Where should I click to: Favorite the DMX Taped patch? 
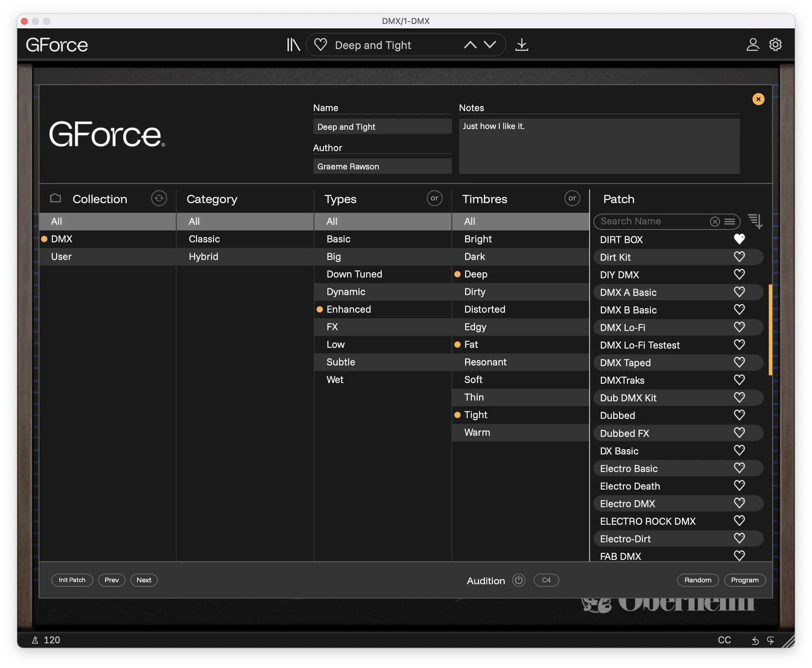[x=739, y=362]
